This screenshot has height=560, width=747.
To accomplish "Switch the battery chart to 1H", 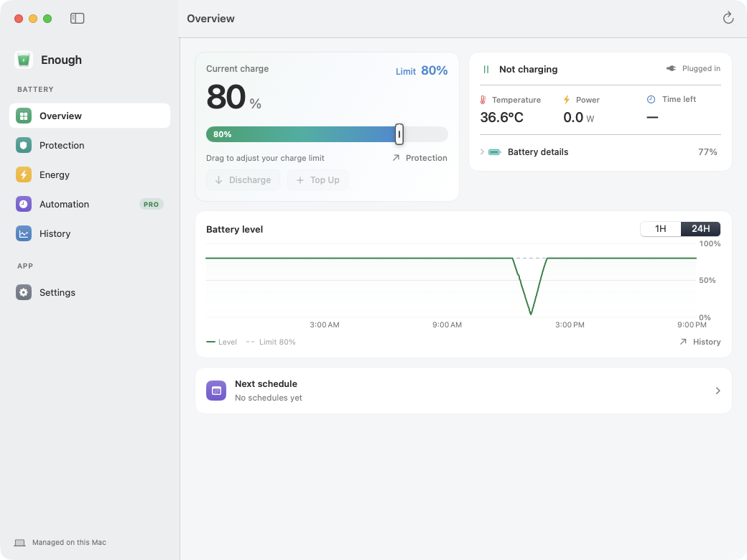I will (x=660, y=229).
